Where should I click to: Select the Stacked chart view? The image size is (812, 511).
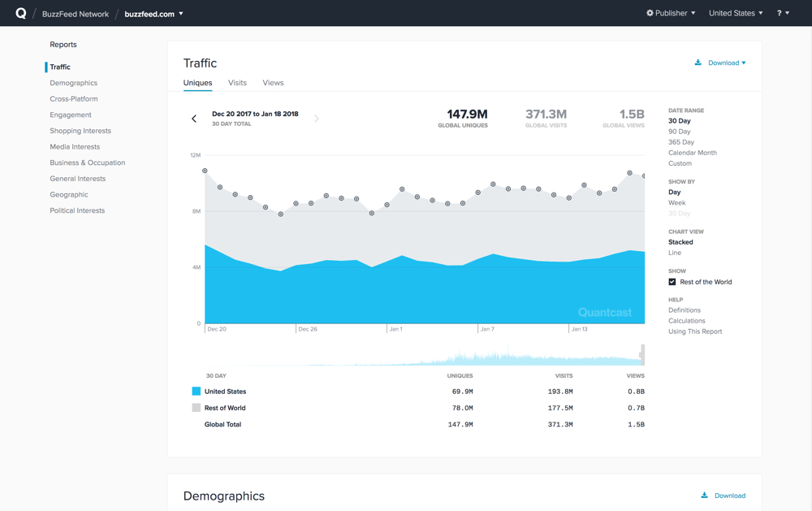[x=680, y=242]
